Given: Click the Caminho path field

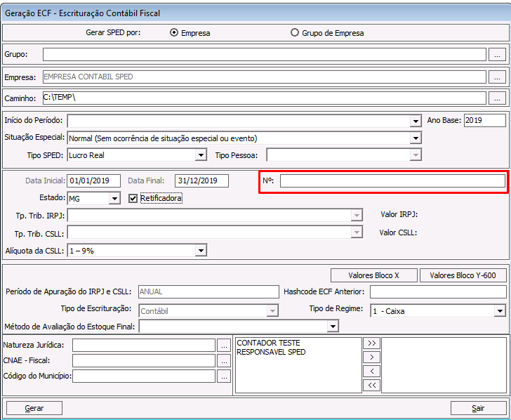Looking at the screenshot, I should coord(265,98).
